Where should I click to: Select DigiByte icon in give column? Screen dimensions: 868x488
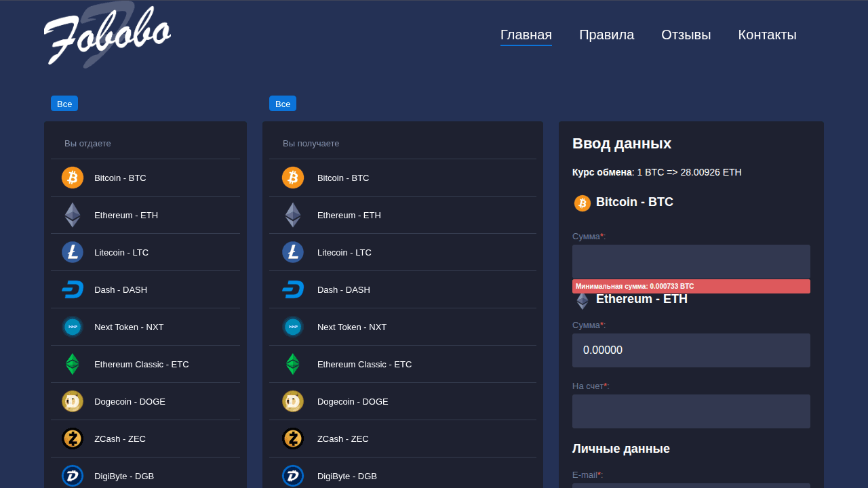coord(73,476)
